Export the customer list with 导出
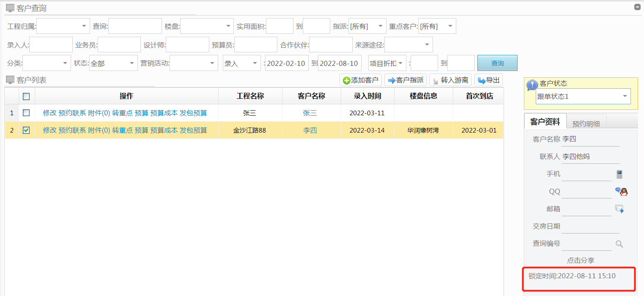 (488, 80)
